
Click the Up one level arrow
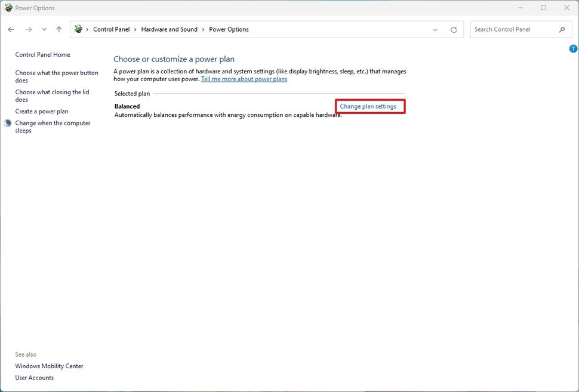pyautogui.click(x=58, y=29)
